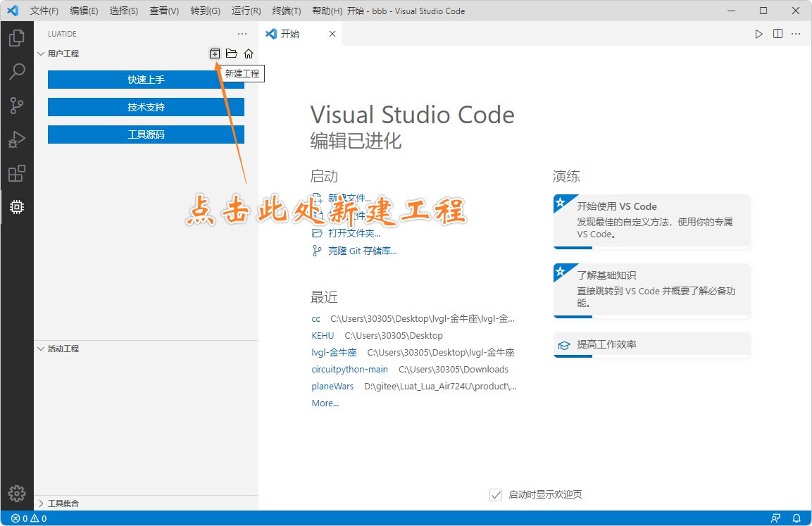
Task: Open the 查看(V) menu
Action: tap(164, 11)
